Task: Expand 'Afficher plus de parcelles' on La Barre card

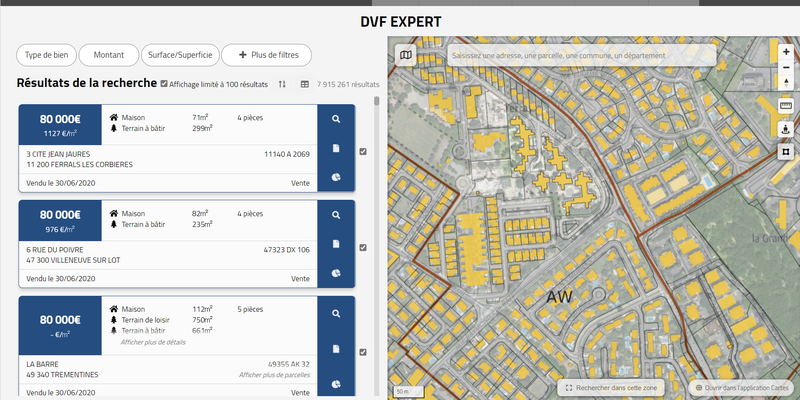Action: [274, 375]
